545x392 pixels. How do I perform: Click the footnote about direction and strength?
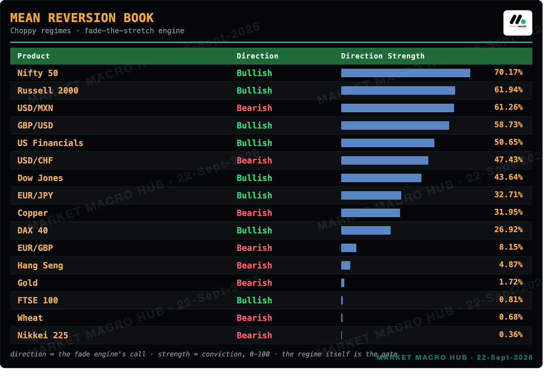[x=204, y=354]
